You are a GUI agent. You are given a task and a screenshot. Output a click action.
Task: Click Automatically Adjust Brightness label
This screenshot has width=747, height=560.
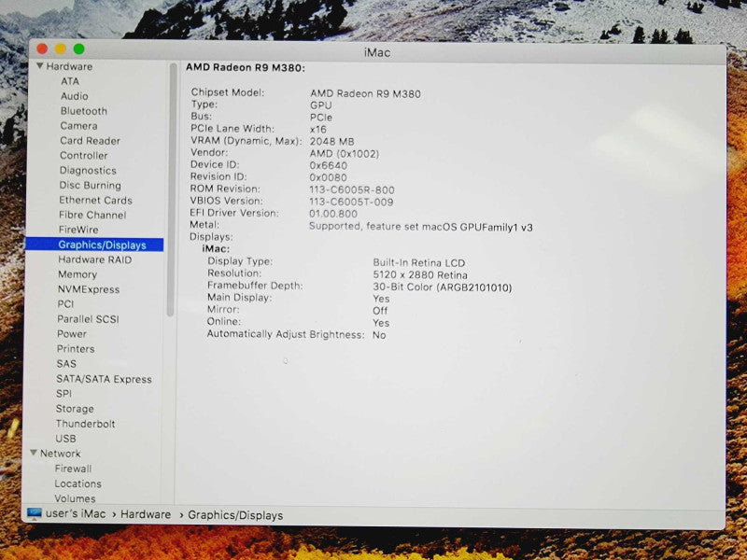click(x=286, y=334)
